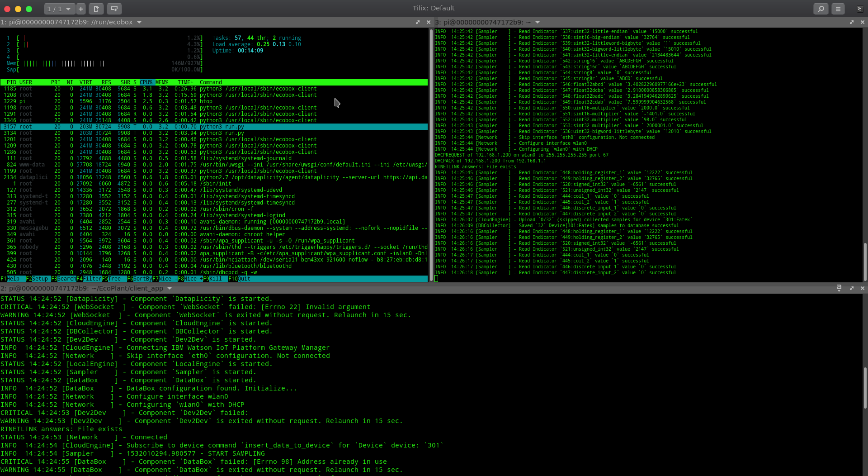This screenshot has width=868, height=476.
Task: Click F2 Setup in htop footer
Action: pyautogui.click(x=37, y=279)
